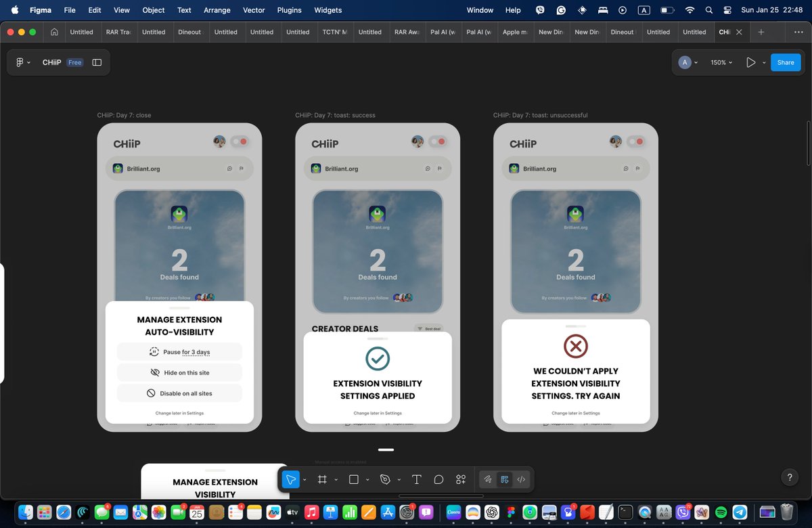The image size is (812, 528).
Task: Open the Arrange menu
Action: [x=217, y=10]
